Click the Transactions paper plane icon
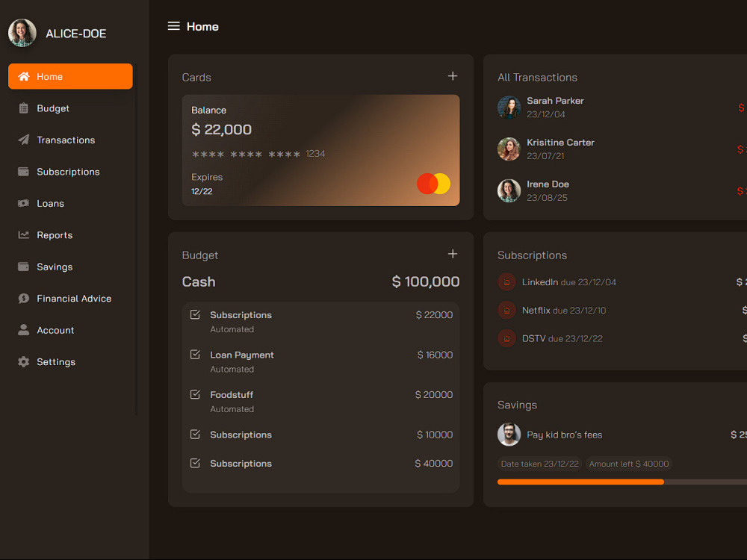The image size is (747, 560). click(x=23, y=140)
